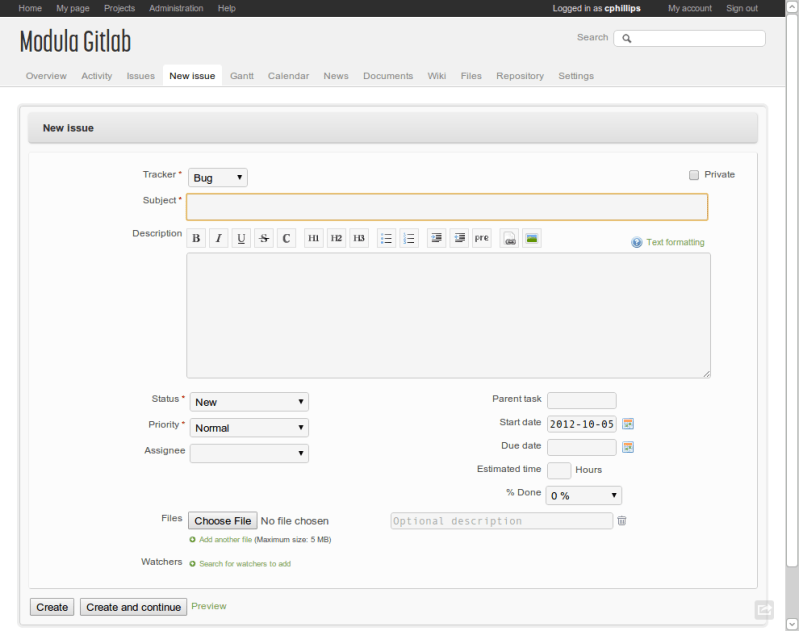Open the Repository tab

[520, 76]
